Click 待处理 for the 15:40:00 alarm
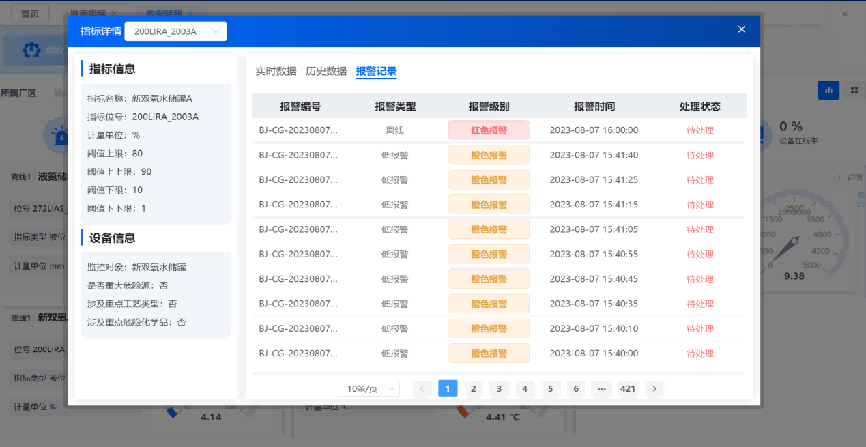Viewport: 866px width, 447px height. click(700, 353)
